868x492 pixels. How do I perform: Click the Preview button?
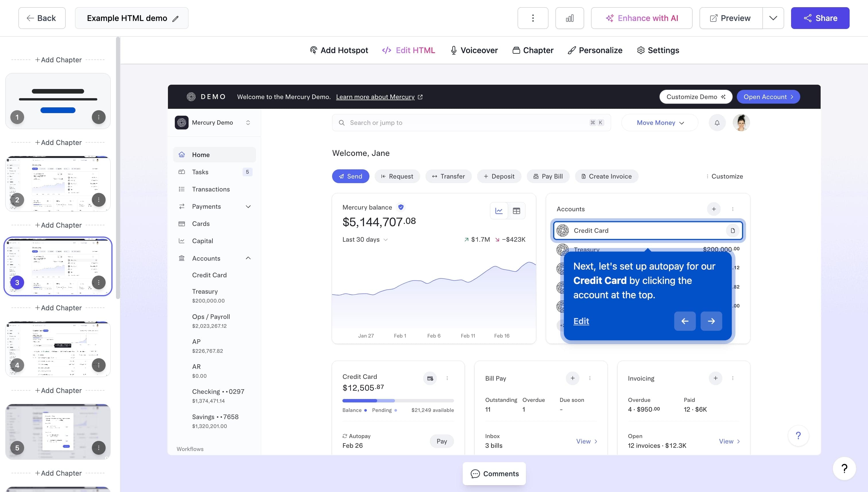click(731, 18)
